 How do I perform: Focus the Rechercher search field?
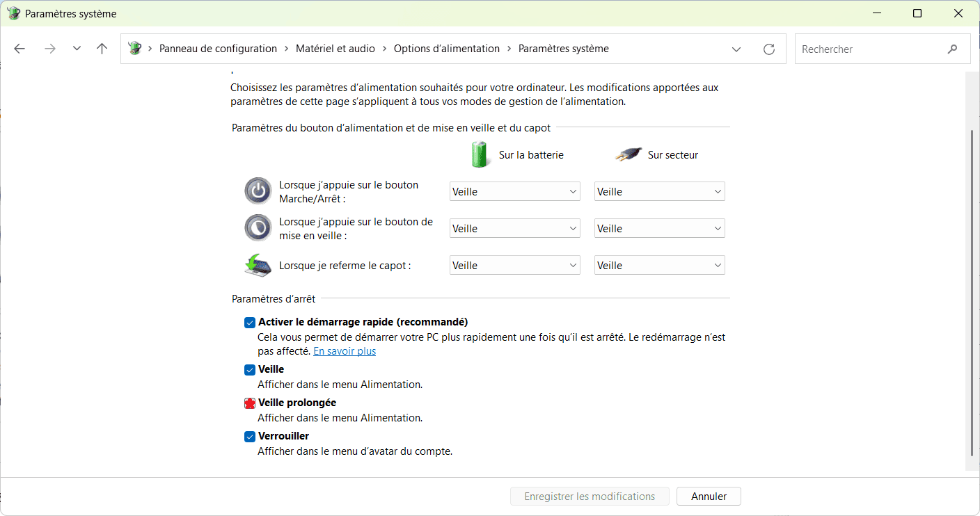[x=883, y=49]
